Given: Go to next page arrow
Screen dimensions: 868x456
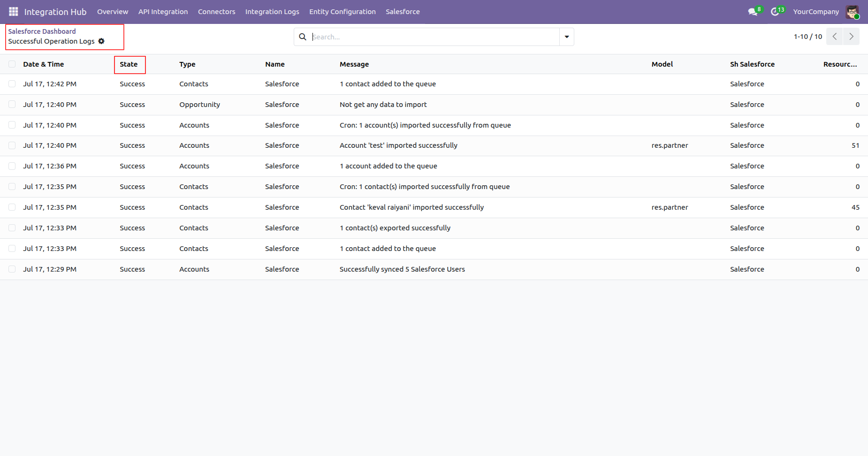Looking at the screenshot, I should point(851,37).
